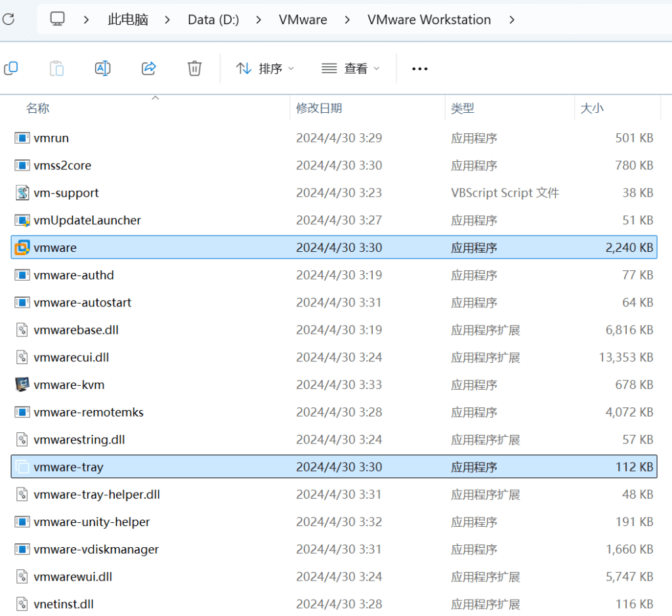
Task: Open the three-dot more options menu
Action: [x=420, y=68]
